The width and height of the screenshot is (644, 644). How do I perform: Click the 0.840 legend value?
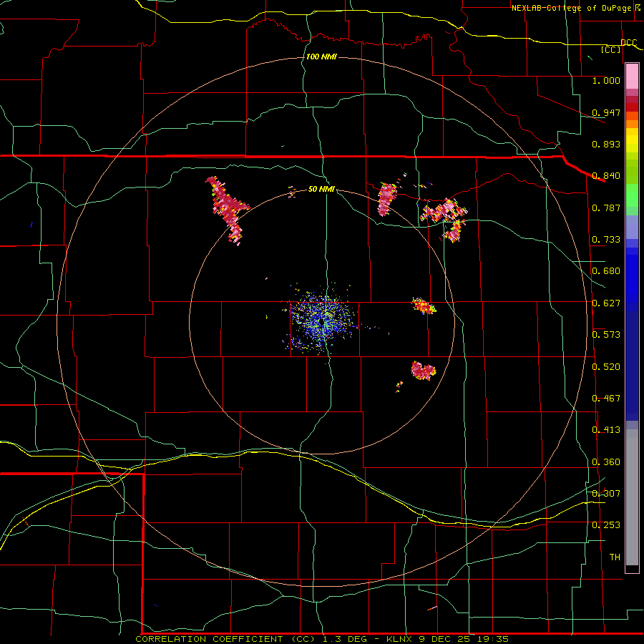coord(606,176)
